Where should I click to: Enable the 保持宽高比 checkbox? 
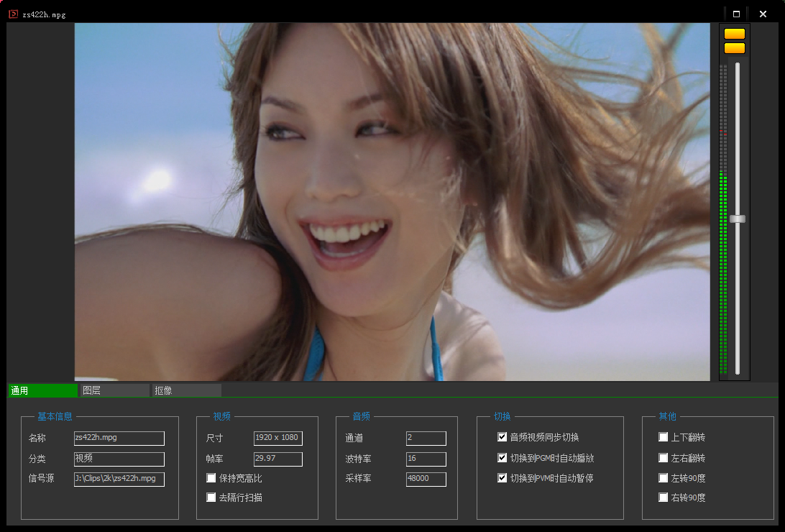[x=211, y=478]
